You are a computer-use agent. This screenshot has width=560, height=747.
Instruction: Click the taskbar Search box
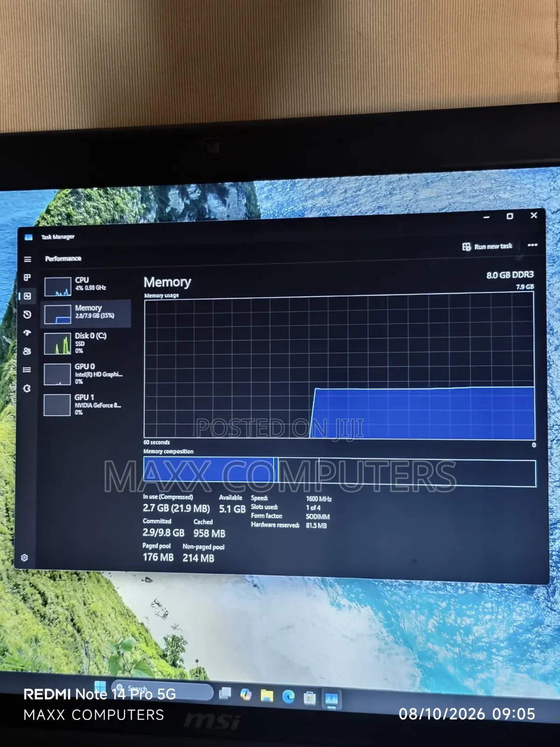click(x=162, y=690)
